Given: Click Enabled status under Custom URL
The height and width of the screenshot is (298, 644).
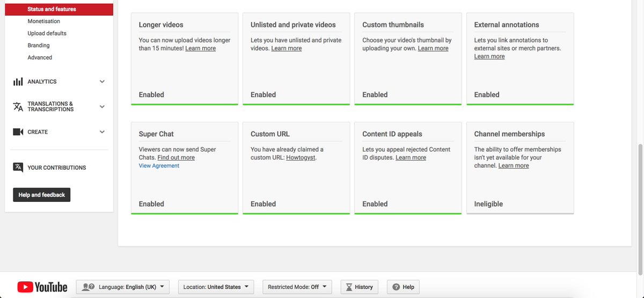Looking at the screenshot, I should coord(263,204).
